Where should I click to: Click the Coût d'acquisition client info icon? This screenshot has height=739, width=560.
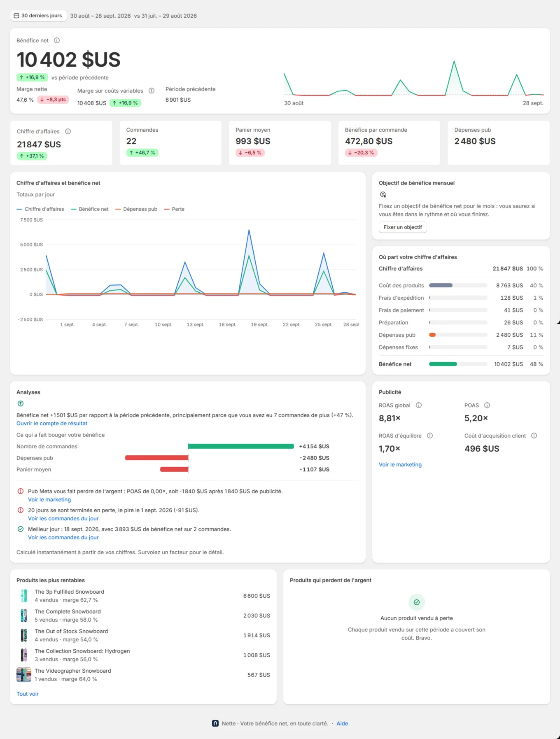click(x=534, y=436)
